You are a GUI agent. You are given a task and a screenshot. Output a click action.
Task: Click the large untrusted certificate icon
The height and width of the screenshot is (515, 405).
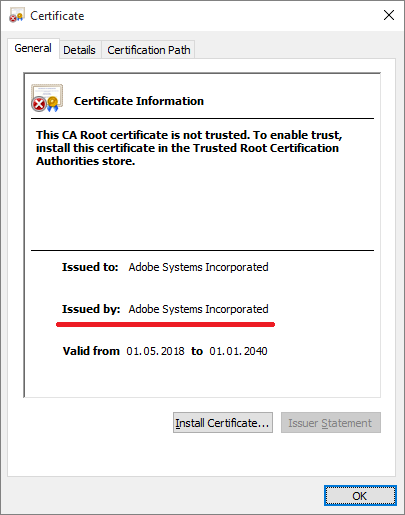pos(47,98)
